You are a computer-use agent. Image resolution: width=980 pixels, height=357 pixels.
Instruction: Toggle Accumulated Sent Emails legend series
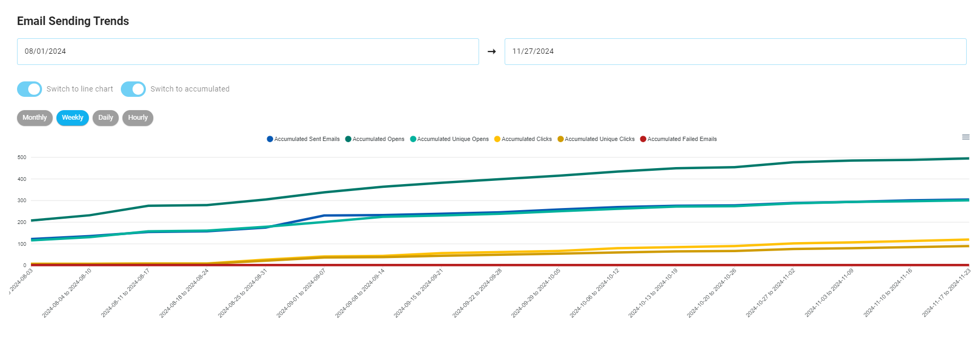pyautogui.click(x=303, y=139)
